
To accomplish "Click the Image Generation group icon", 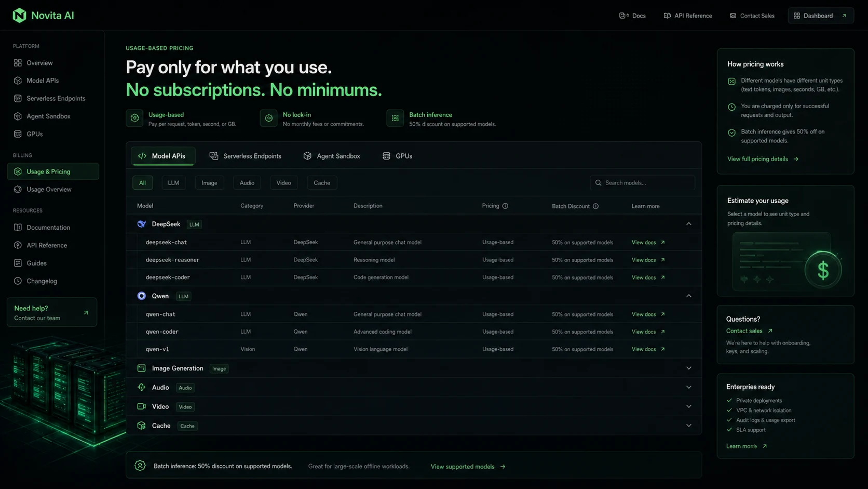I will pos(141,368).
